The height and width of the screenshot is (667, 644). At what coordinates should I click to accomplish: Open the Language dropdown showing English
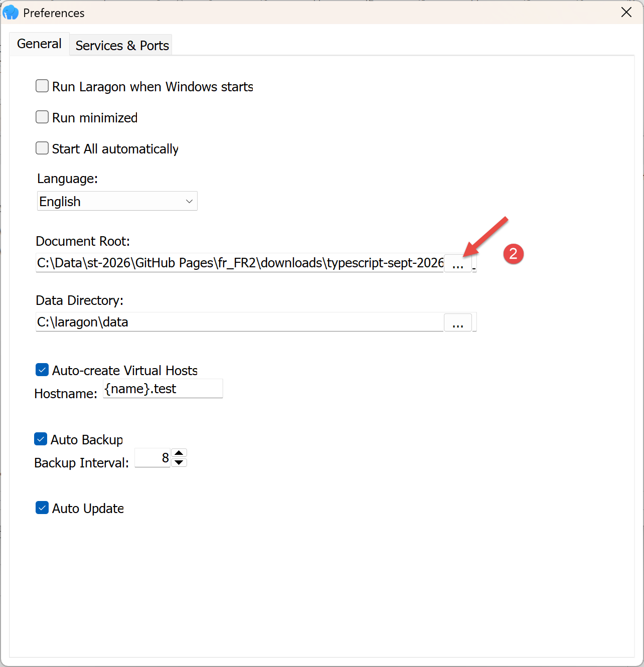117,201
